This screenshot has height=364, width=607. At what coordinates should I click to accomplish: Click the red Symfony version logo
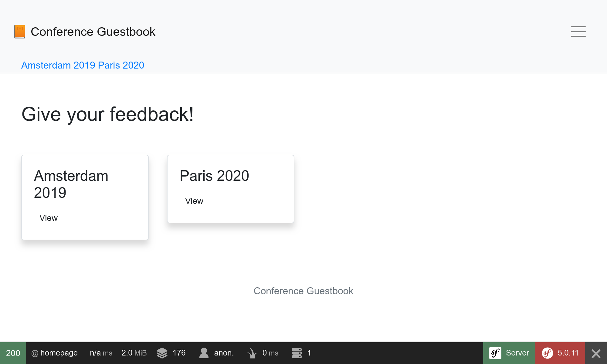tap(548, 353)
